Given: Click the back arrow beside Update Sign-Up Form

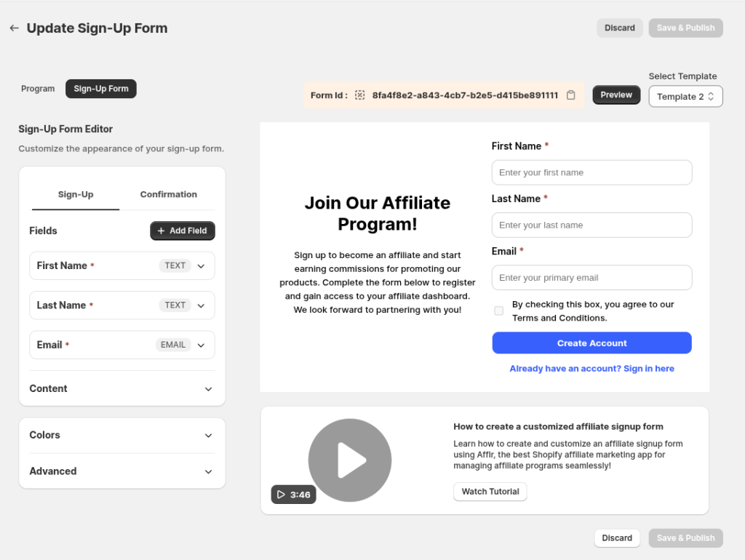Looking at the screenshot, I should click(x=13, y=28).
